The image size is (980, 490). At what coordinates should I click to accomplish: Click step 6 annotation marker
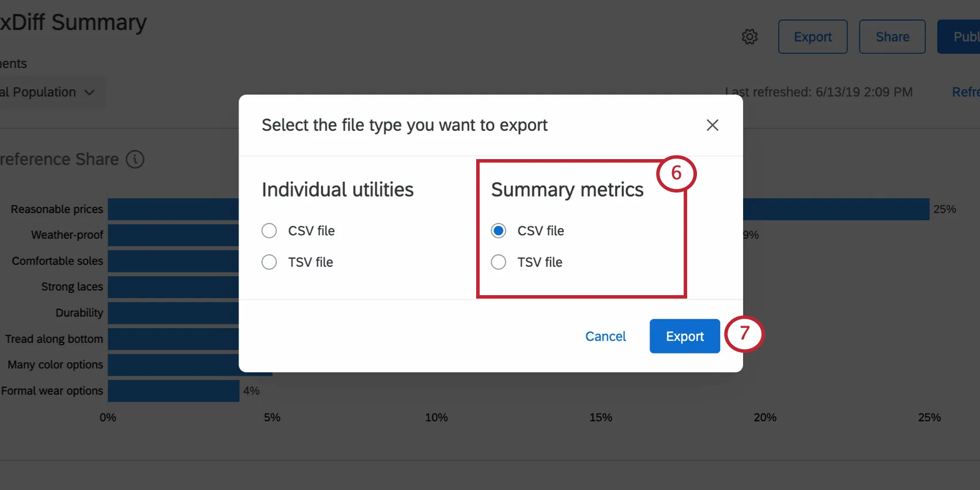[676, 173]
